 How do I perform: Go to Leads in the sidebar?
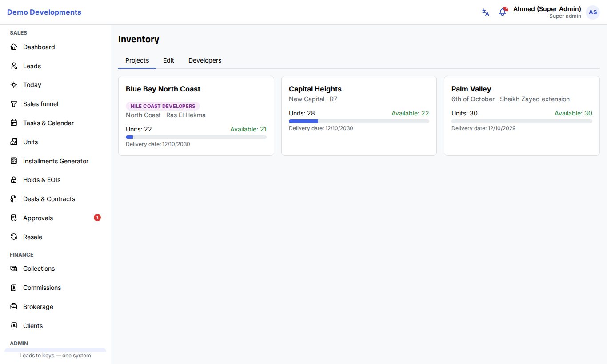click(x=56, y=66)
